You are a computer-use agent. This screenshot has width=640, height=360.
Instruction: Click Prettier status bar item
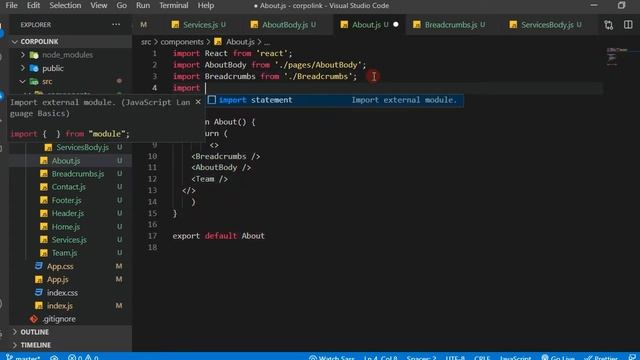601,357
